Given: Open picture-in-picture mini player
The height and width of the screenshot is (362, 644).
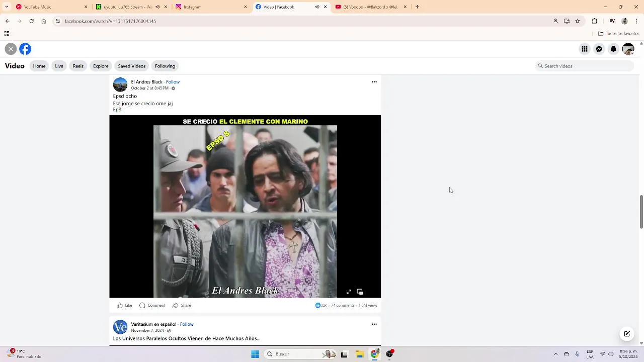Looking at the screenshot, I should coord(360,292).
